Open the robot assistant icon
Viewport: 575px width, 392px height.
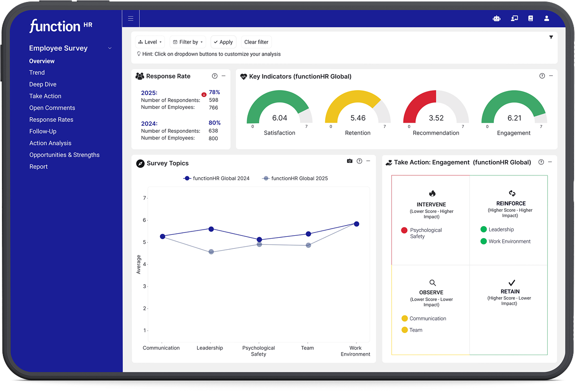coord(496,18)
